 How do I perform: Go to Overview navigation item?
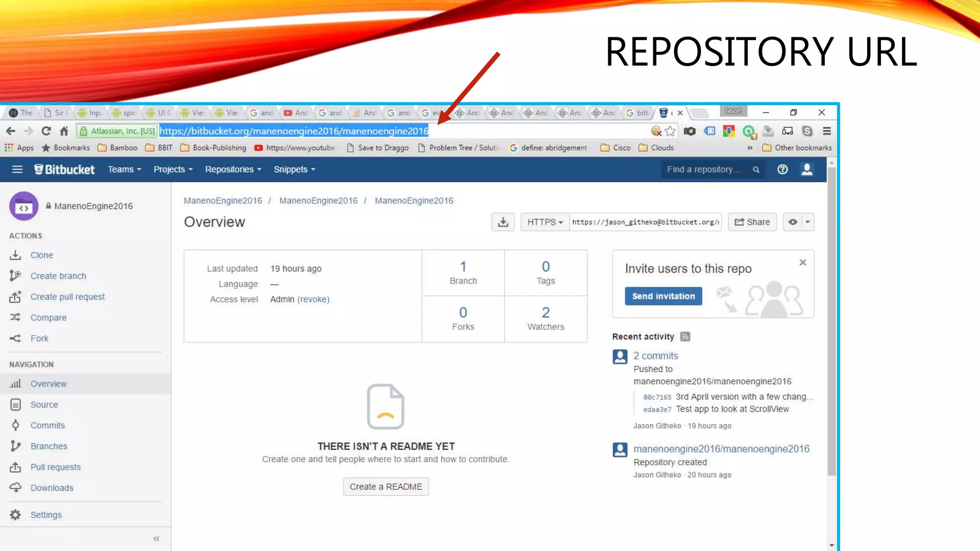[x=85, y=384]
